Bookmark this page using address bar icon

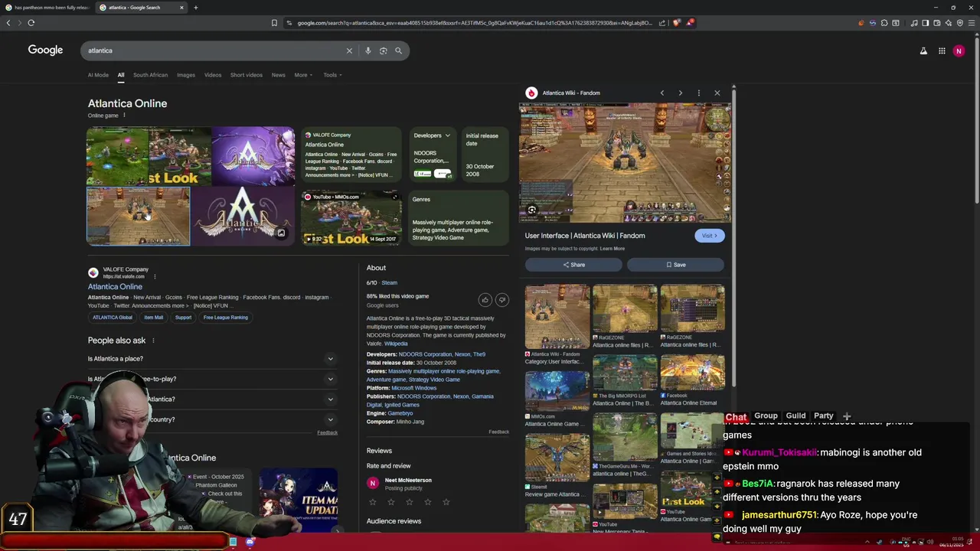pos(274,23)
